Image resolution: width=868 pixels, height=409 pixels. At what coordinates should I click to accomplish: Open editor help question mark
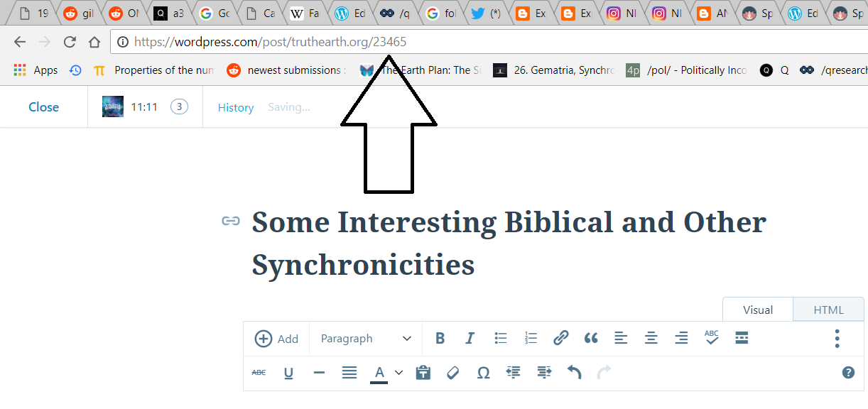pyautogui.click(x=848, y=373)
